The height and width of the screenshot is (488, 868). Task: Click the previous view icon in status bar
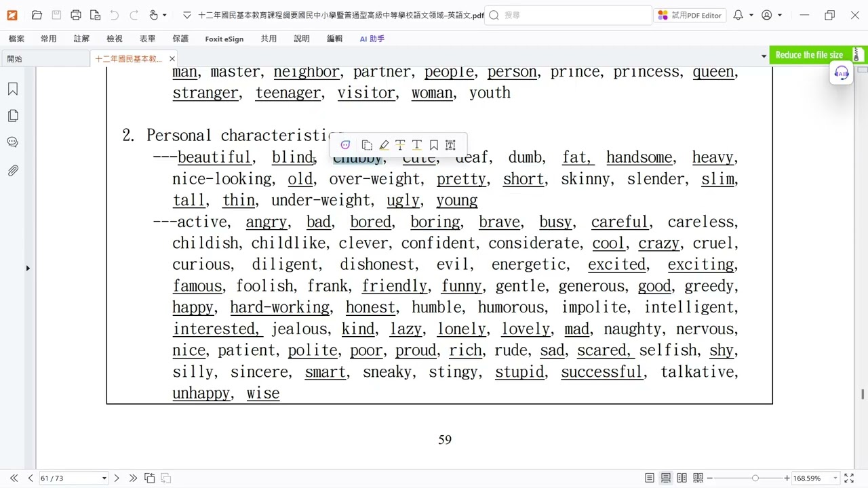[150, 478]
